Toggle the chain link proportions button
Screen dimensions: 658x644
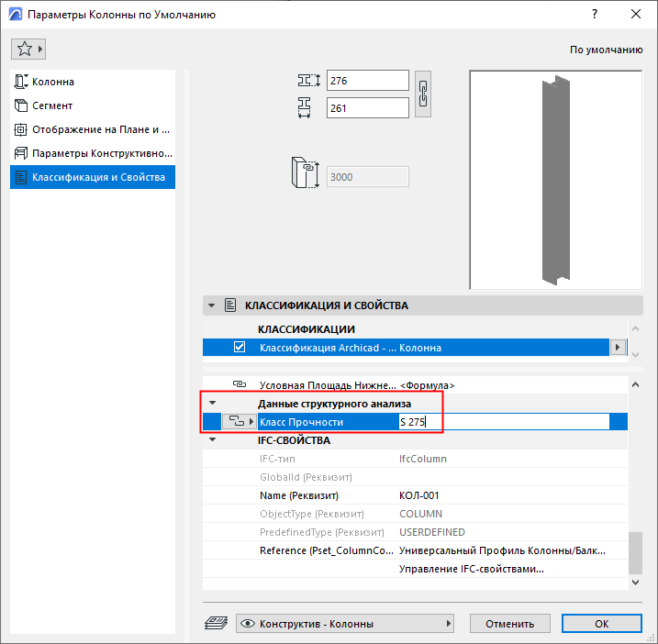point(423,94)
